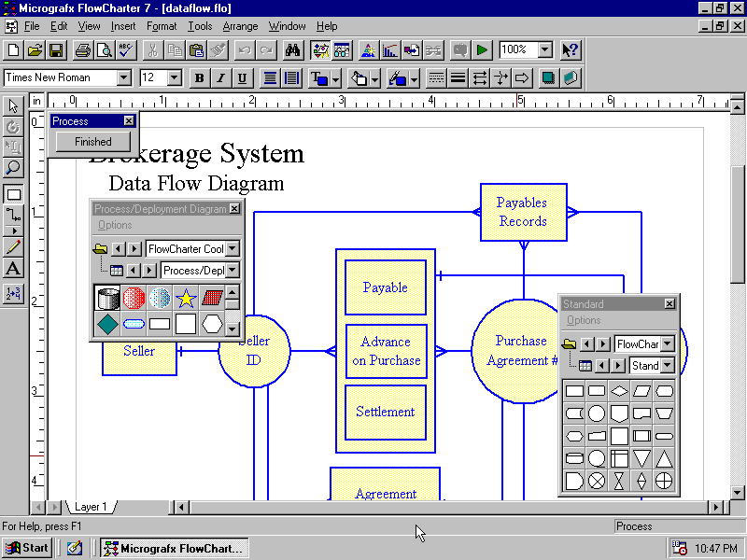Activate the context help arrow-question icon
Image resolution: width=747 pixels, height=560 pixels.
click(570, 50)
